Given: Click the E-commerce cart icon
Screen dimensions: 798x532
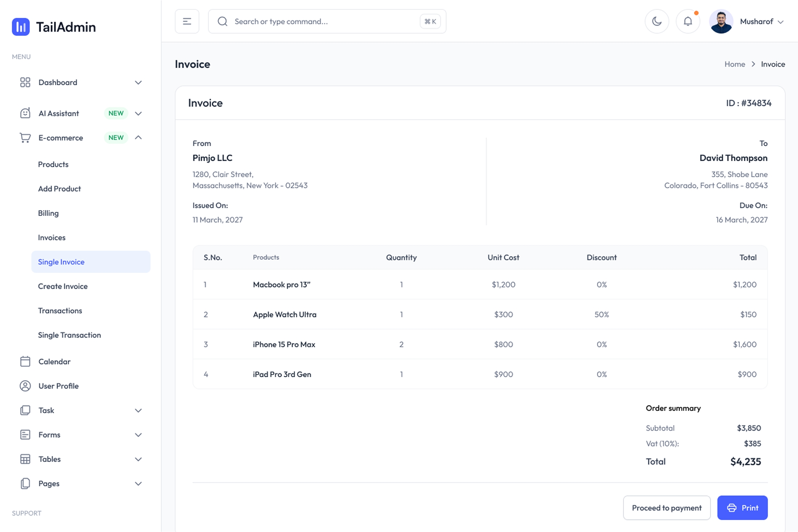Looking at the screenshot, I should [x=25, y=138].
